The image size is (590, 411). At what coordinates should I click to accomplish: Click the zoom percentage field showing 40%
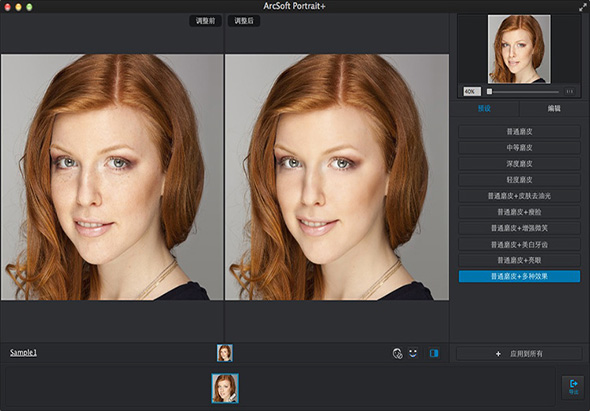472,91
